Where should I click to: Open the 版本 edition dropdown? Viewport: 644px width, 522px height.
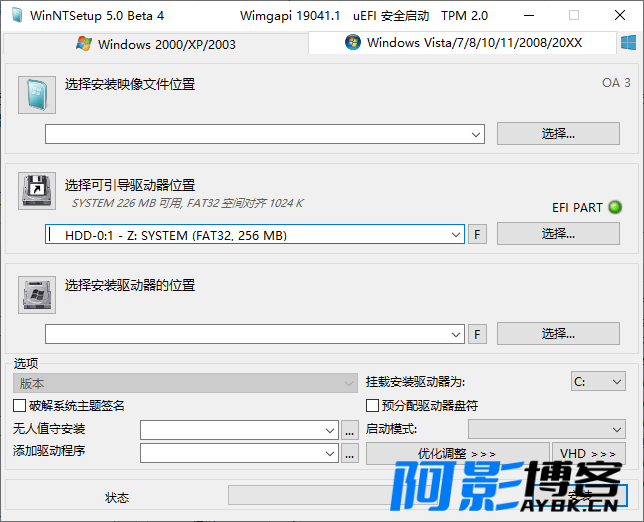pos(185,383)
